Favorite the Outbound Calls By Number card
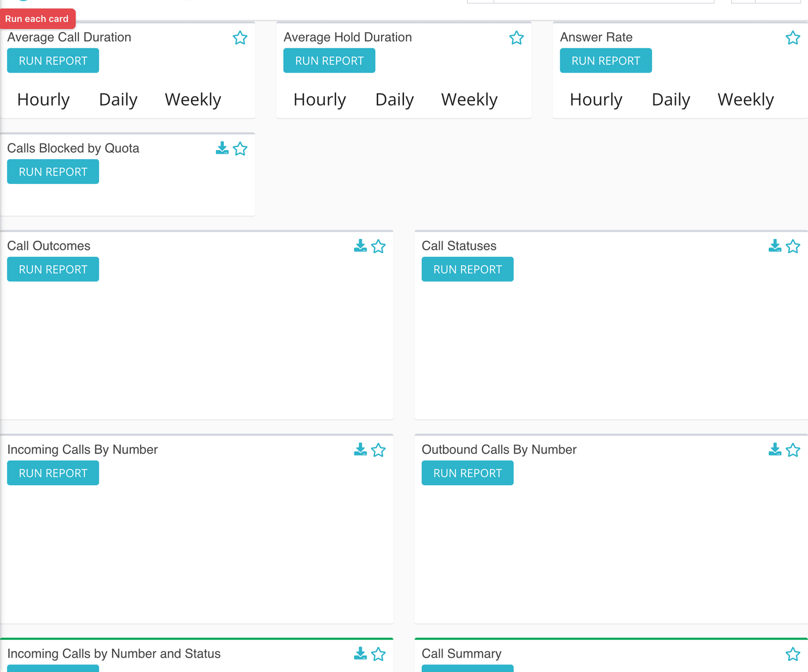This screenshot has width=808, height=672. 793,450
